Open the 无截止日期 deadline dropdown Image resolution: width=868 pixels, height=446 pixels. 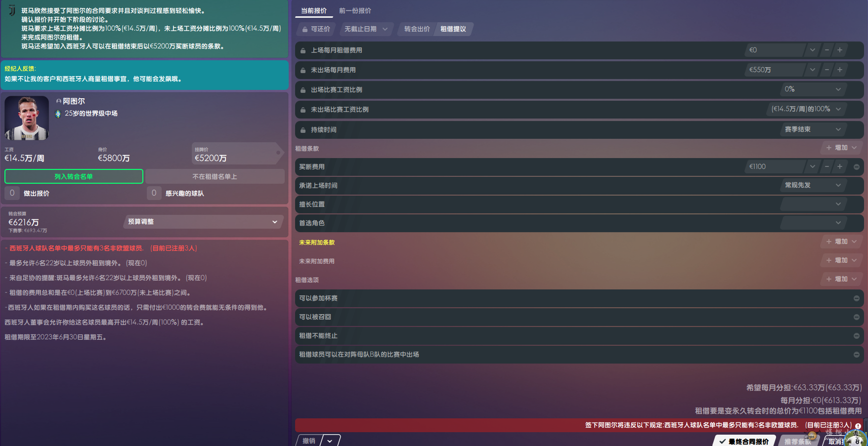366,29
